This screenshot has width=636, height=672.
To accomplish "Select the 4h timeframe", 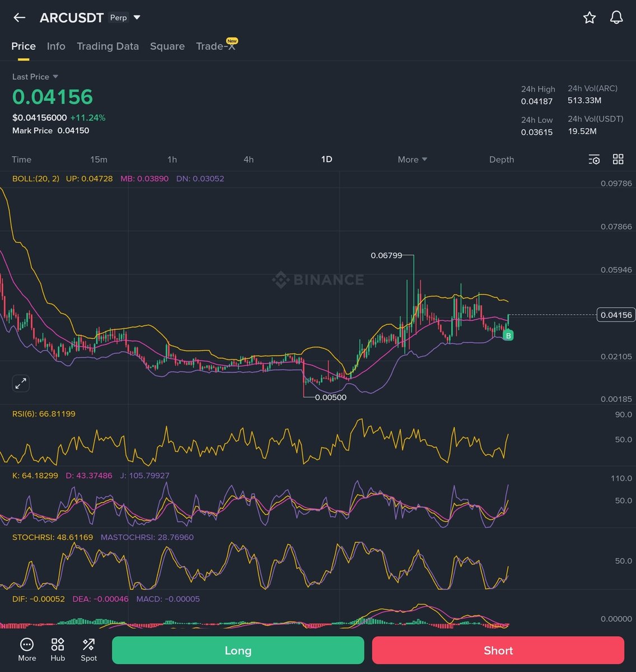I will click(249, 160).
